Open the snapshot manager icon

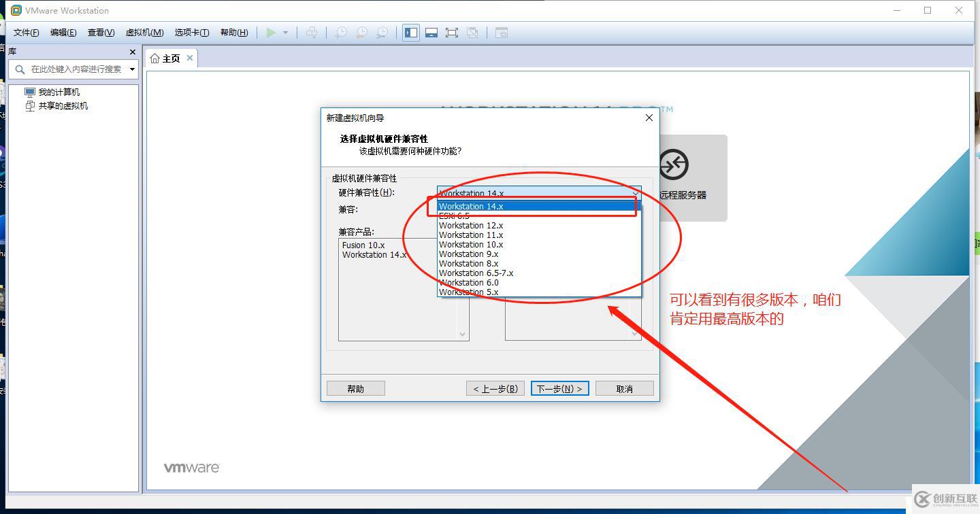(x=382, y=32)
